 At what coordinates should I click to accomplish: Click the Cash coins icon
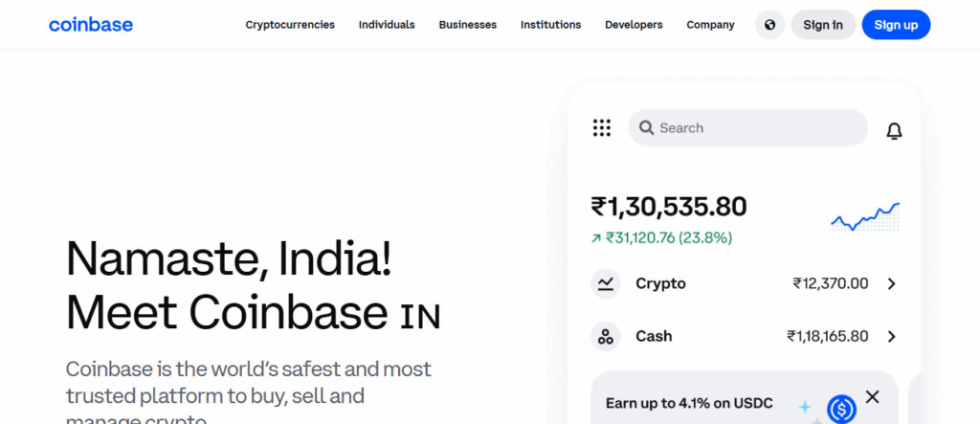[x=605, y=336]
